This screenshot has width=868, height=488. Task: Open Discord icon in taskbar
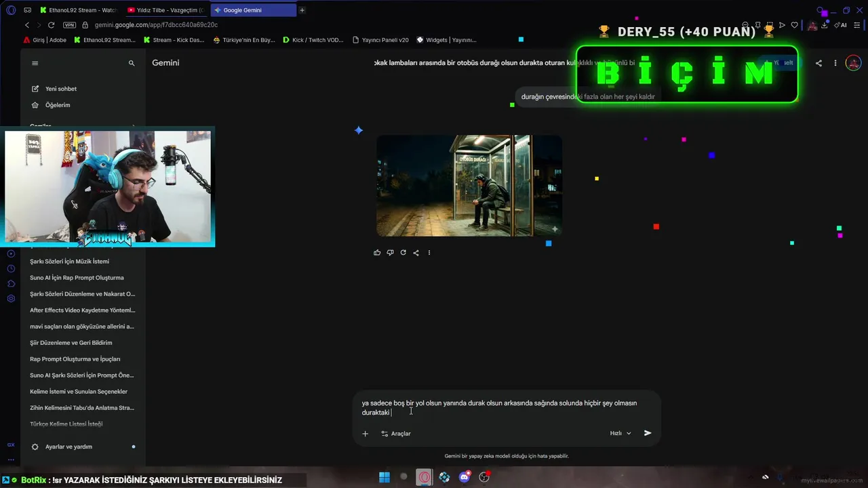click(x=465, y=477)
